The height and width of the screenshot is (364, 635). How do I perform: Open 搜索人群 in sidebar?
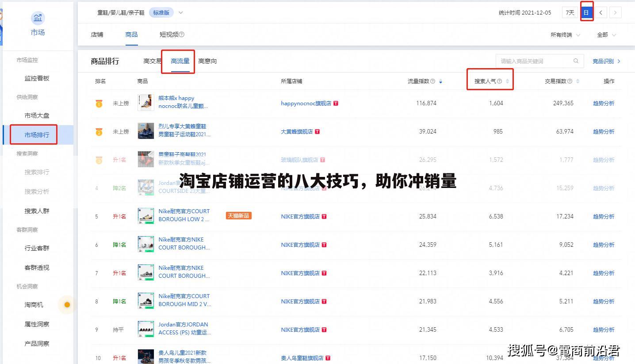coord(37,211)
